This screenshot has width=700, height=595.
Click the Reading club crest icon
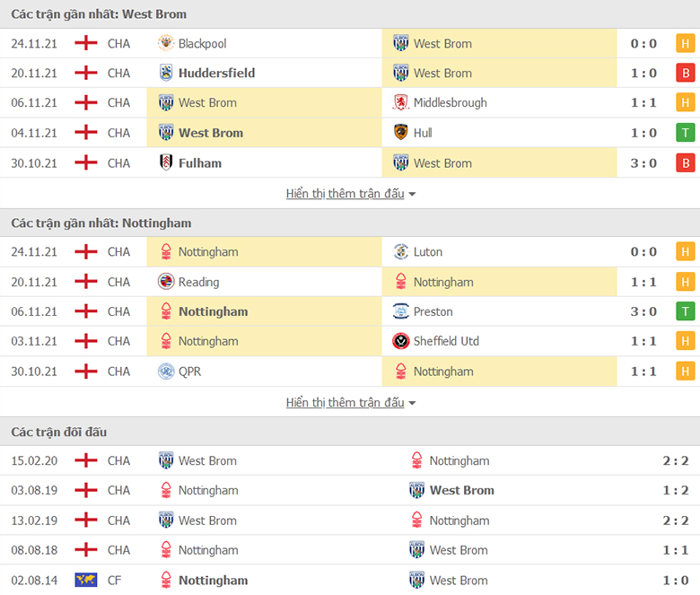tap(166, 282)
